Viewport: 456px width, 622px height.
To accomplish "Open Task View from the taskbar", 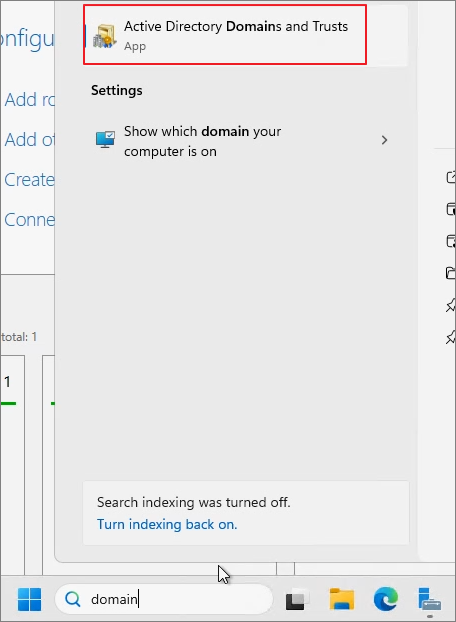I will pyautogui.click(x=297, y=600).
